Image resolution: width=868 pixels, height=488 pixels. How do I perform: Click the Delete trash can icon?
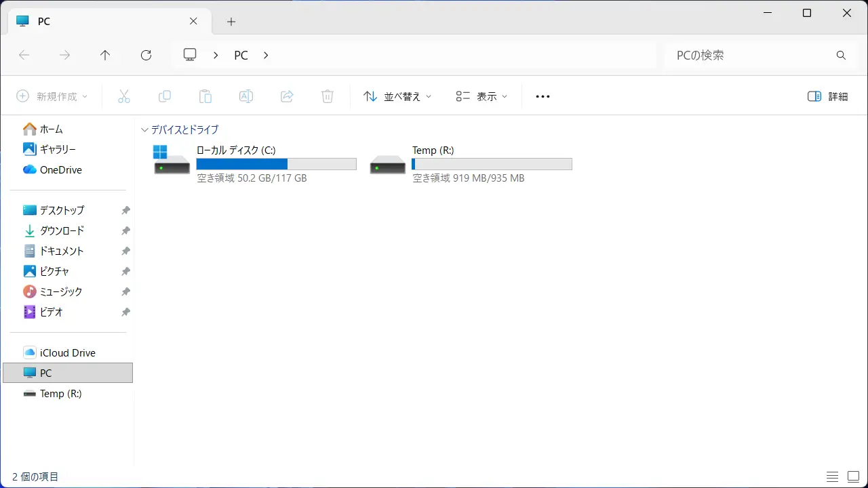pos(327,96)
